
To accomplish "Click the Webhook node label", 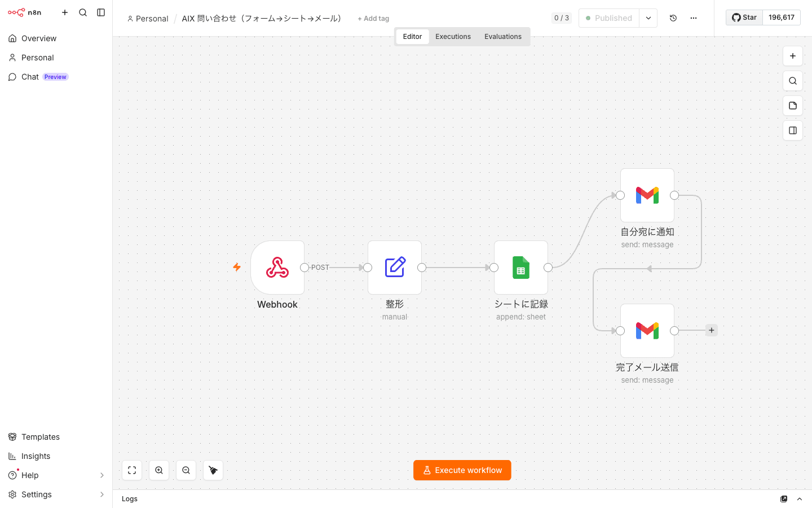I will click(277, 304).
